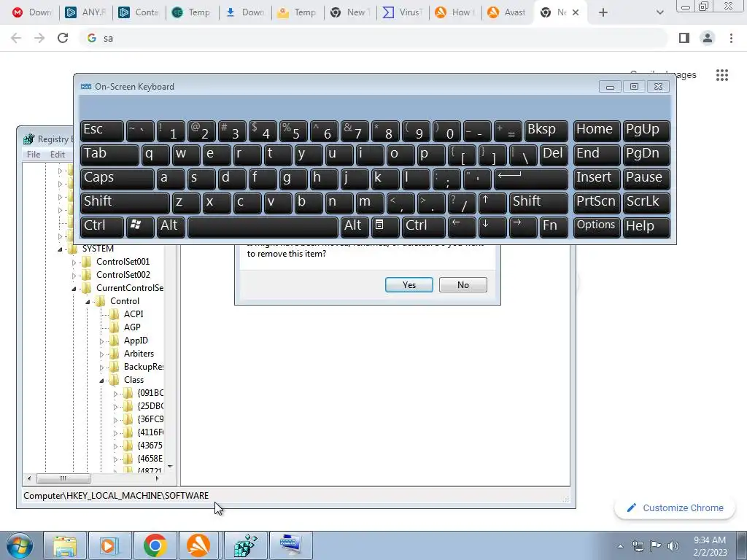This screenshot has height=560, width=747.
Task: Expand the ControlSet001 key
Action: point(74,262)
